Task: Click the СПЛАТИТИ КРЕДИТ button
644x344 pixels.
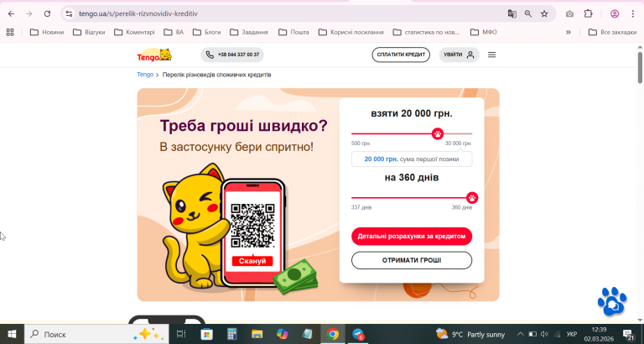Action: tap(401, 55)
